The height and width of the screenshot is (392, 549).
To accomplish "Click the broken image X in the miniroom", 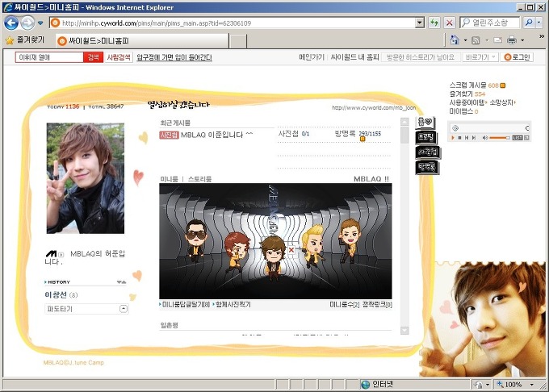I will pyautogui.click(x=291, y=250).
